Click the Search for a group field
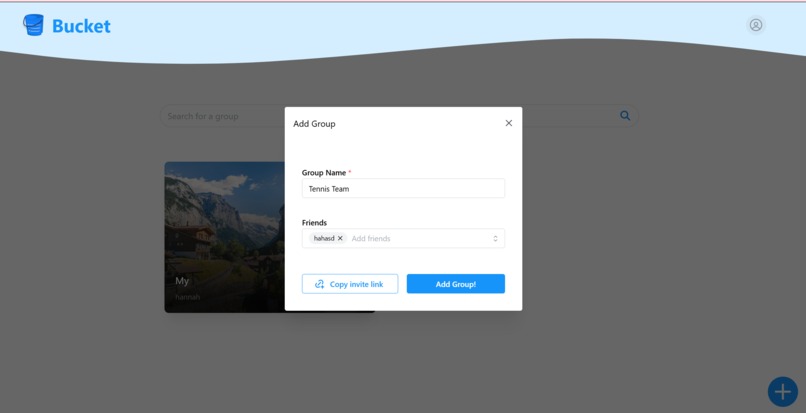 tap(399, 116)
